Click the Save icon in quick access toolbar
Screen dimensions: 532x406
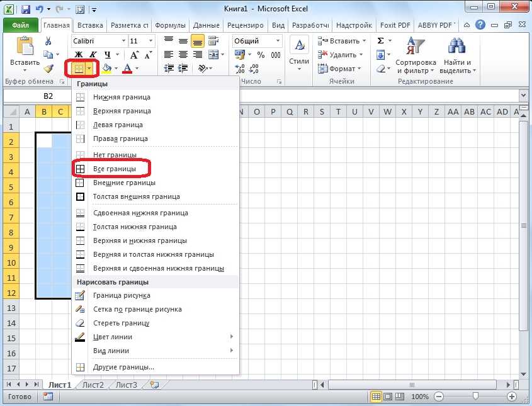click(26, 10)
